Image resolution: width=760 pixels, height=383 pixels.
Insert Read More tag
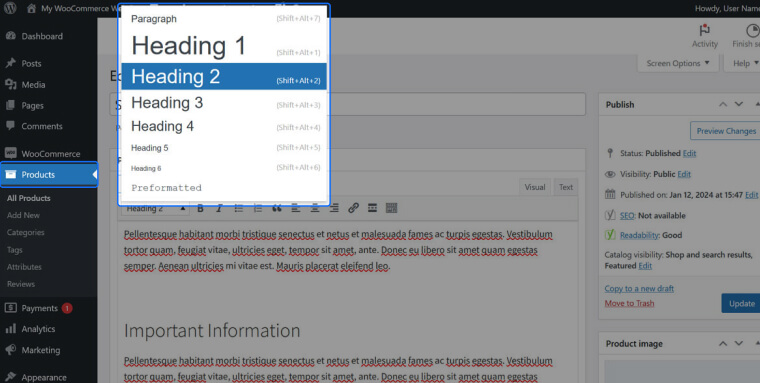coord(372,208)
